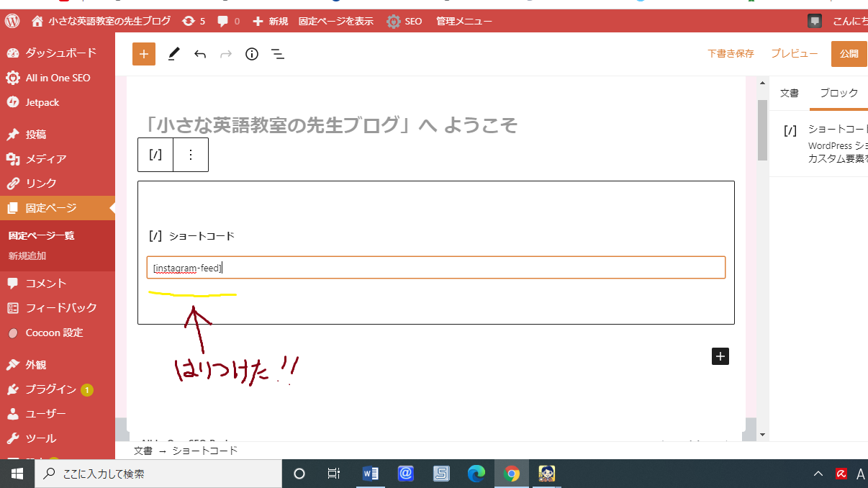Click 新規追加 submenu link
The width and height of the screenshot is (868, 488).
[27, 256]
